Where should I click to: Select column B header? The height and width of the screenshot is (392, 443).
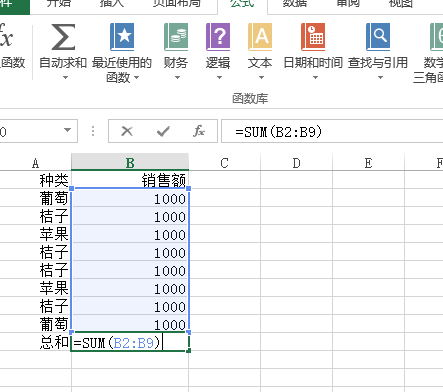click(130, 162)
